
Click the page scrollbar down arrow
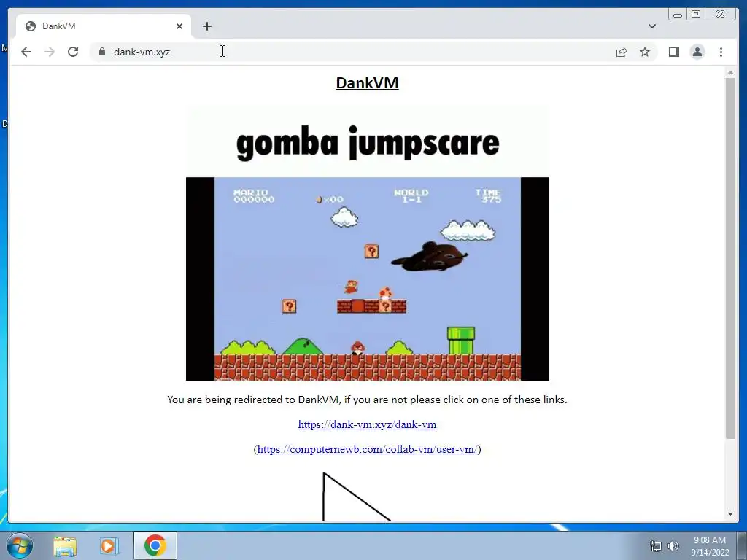pos(730,514)
